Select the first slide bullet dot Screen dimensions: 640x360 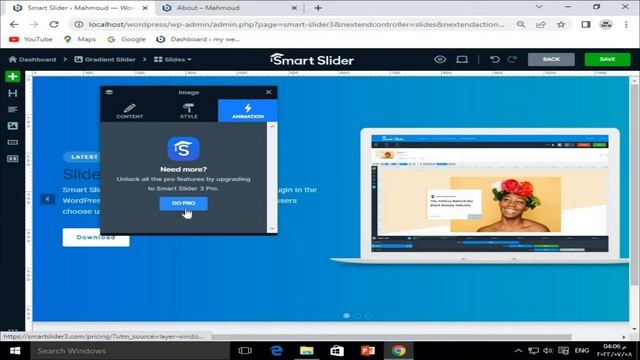347,316
